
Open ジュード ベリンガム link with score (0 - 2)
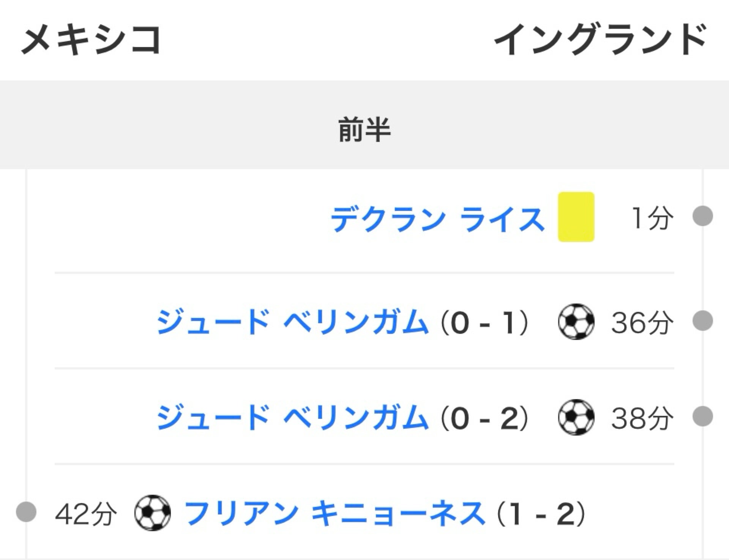[x=292, y=417]
